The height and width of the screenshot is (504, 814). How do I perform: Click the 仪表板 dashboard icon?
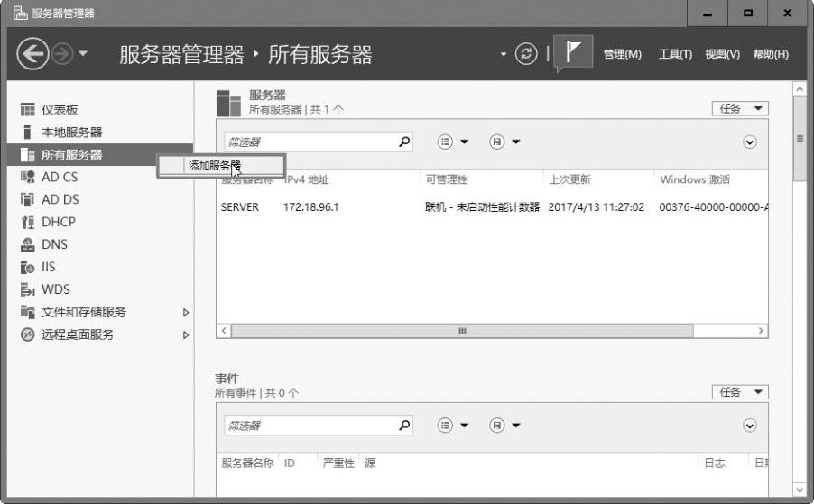27,109
